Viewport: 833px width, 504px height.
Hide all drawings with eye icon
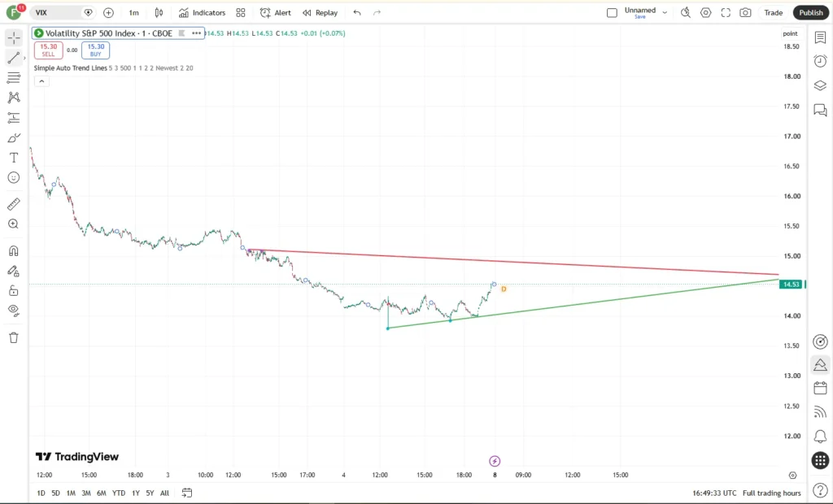coord(14,311)
